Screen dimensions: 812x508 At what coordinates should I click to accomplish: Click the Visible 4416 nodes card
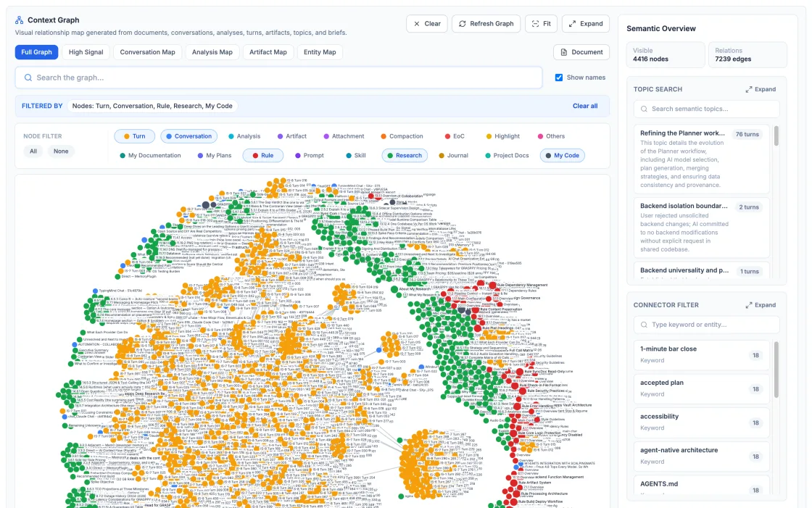pos(666,55)
